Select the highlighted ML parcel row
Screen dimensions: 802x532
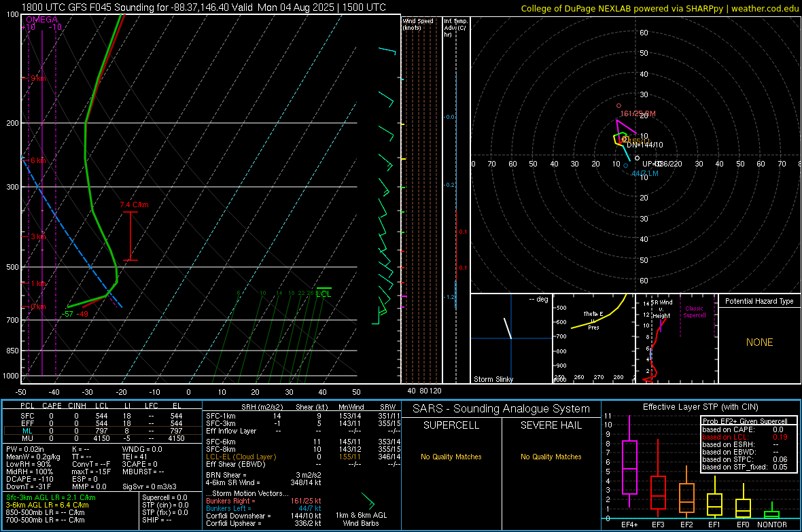(x=102, y=431)
